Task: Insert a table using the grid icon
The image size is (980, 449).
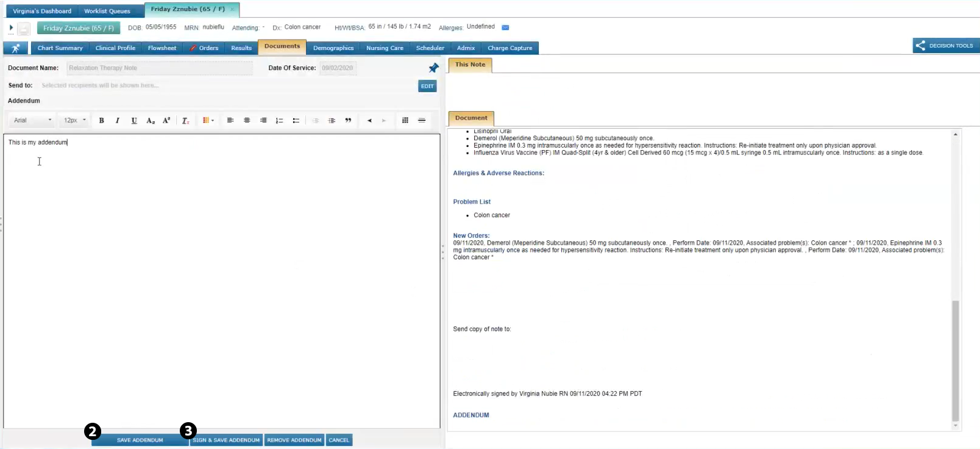Action: click(x=405, y=121)
